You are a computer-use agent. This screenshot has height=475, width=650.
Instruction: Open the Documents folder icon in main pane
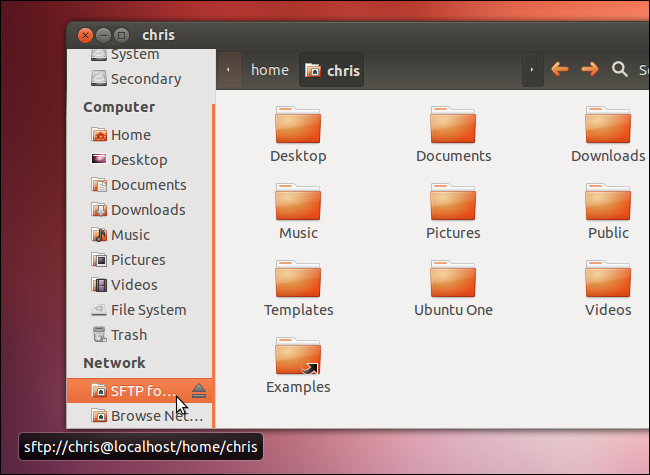coord(453,125)
